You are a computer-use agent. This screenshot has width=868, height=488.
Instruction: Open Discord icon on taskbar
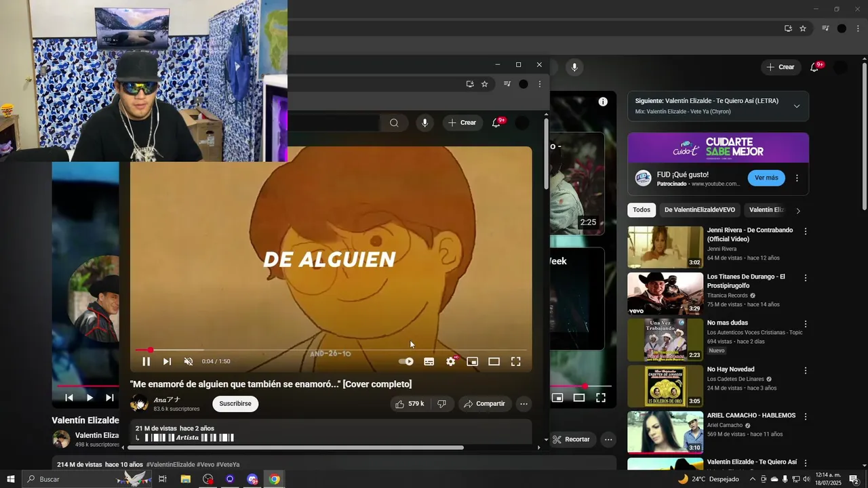pyautogui.click(x=252, y=479)
